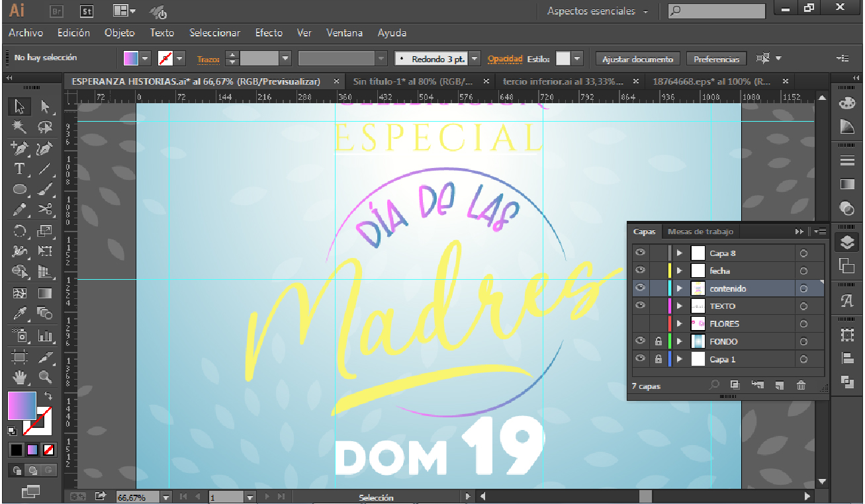
Task: Select the Magic Wand tool
Action: pos(20,128)
